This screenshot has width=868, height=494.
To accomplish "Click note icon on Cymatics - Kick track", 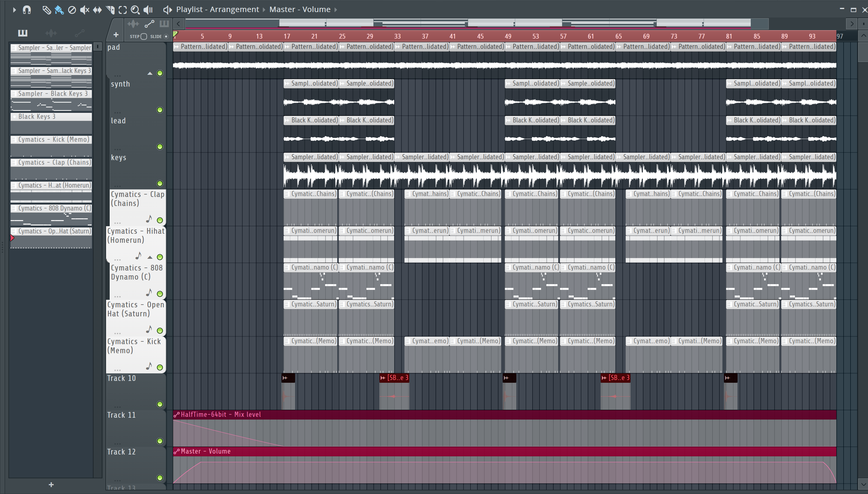I will 149,366.
